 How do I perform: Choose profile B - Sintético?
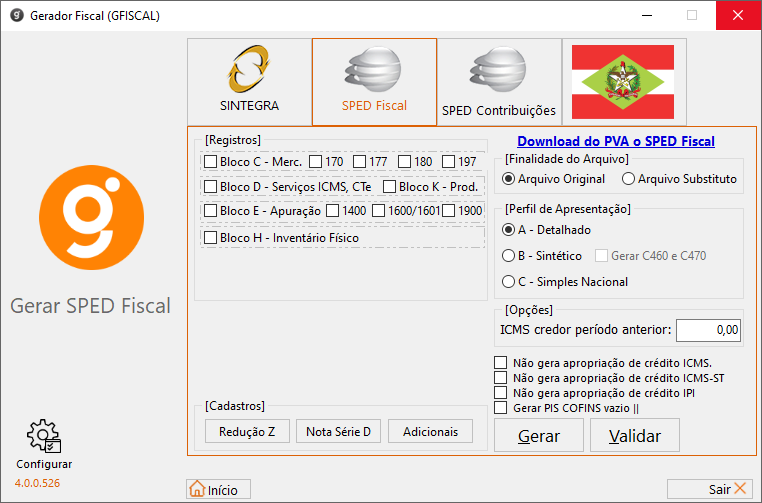pos(508,256)
